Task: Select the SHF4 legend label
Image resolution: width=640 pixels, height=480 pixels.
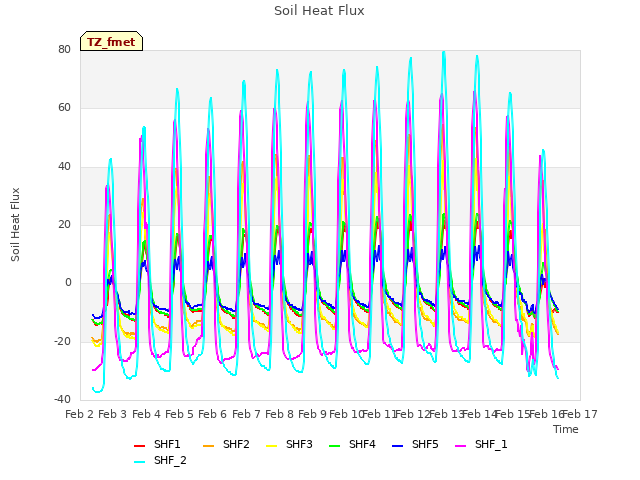Action: (x=362, y=444)
